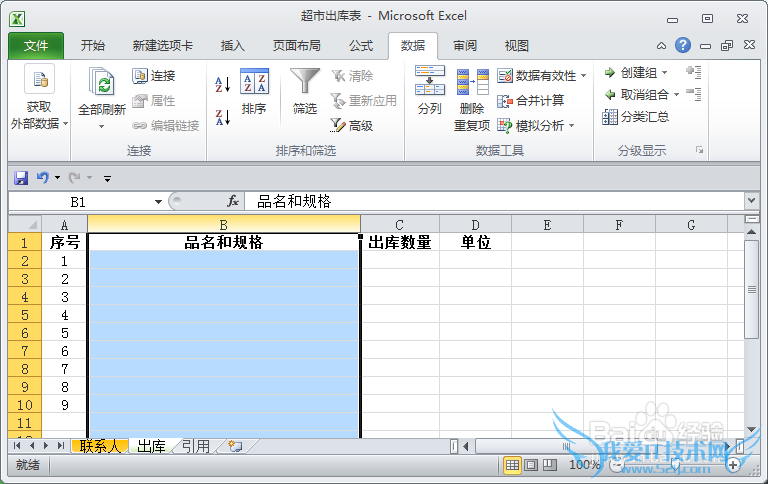Image resolution: width=768 pixels, height=484 pixels.
Task: Click the Group arrow icon
Action: pos(609,73)
